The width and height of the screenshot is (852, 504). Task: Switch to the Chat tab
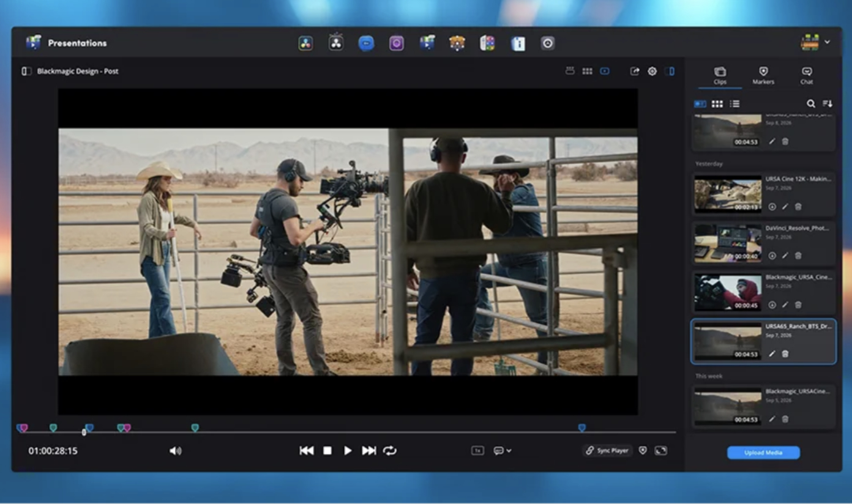point(807,76)
